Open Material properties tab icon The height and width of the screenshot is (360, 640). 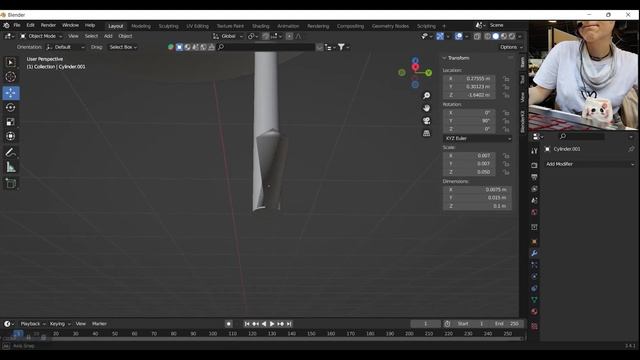[x=534, y=311]
